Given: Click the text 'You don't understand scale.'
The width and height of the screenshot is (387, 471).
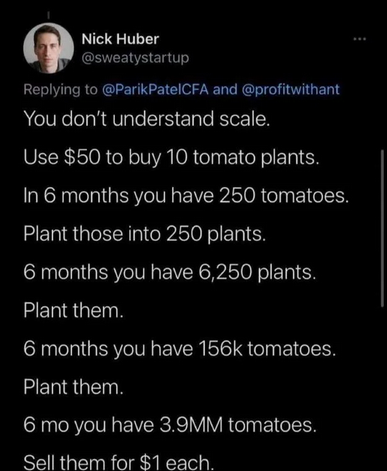Looking at the screenshot, I should (x=146, y=119).
